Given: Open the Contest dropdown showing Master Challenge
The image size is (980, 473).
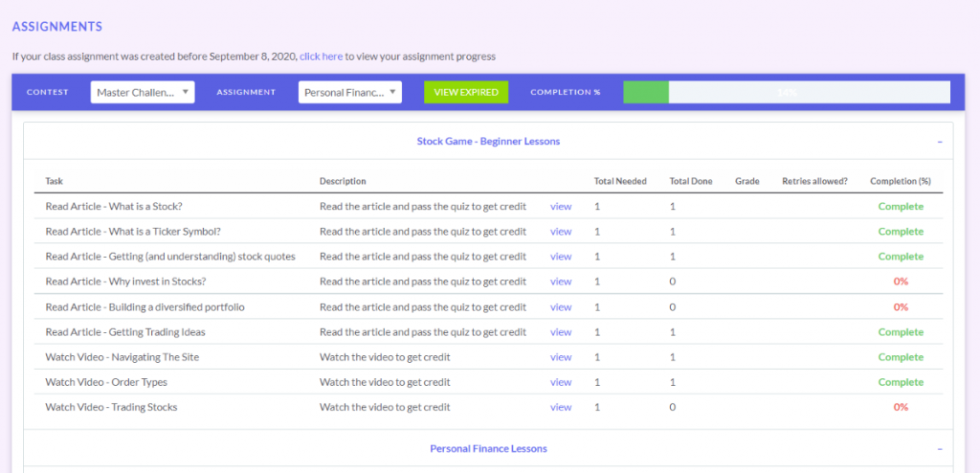Looking at the screenshot, I should pos(143,92).
